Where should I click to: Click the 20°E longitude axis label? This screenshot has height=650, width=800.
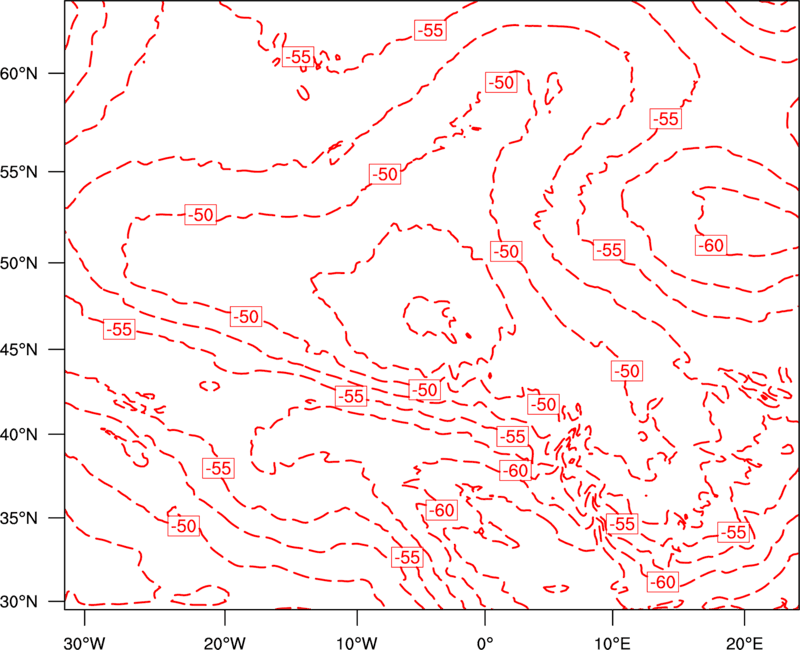point(744,642)
